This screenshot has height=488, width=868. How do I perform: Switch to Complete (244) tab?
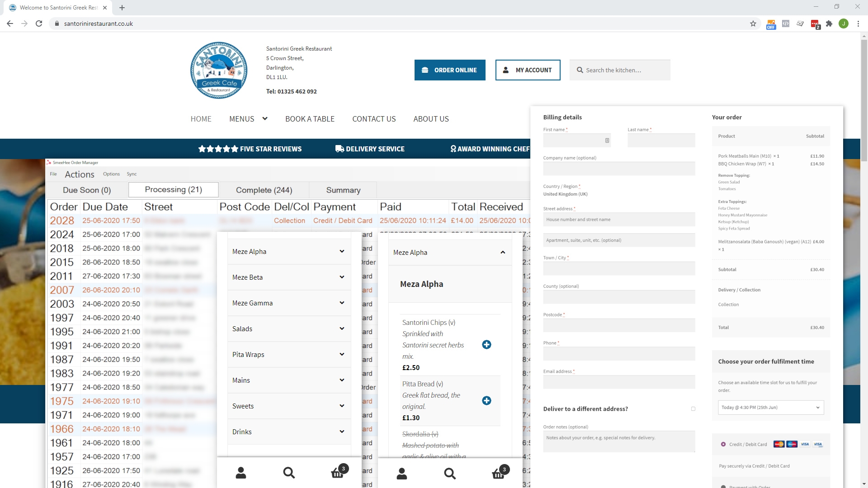click(x=264, y=190)
